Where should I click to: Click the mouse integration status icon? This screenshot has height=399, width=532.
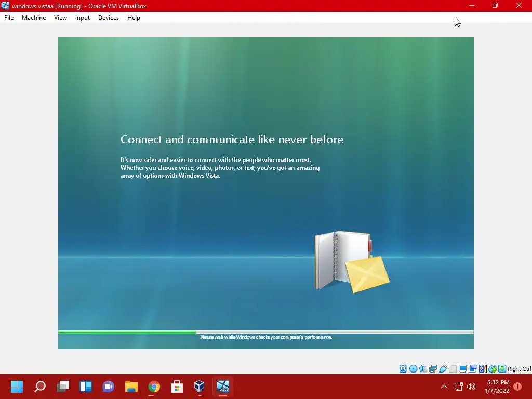[493, 368]
